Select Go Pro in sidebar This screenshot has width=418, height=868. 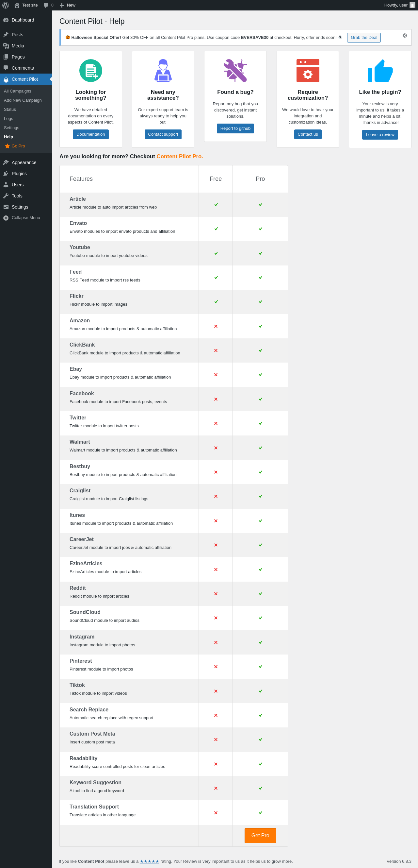18,146
